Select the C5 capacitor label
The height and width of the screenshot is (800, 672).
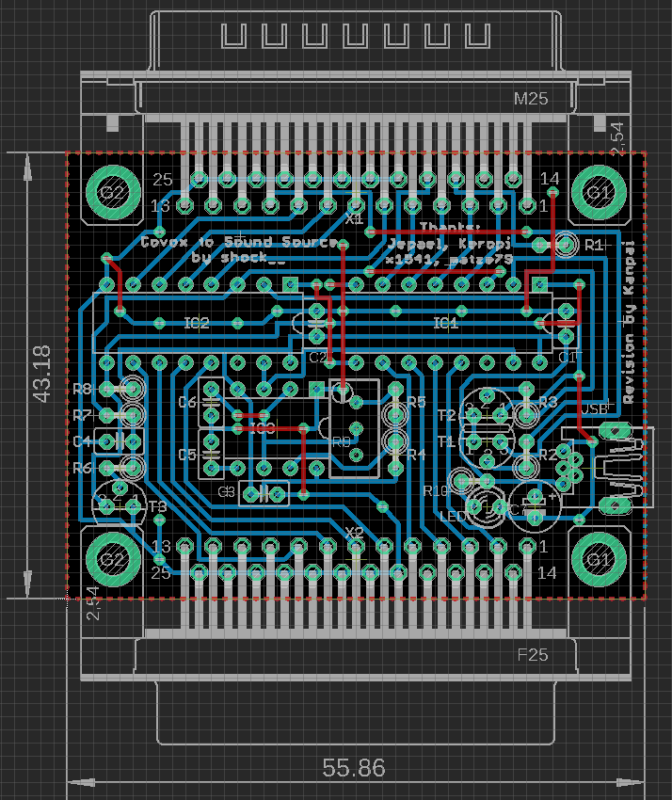[187, 455]
